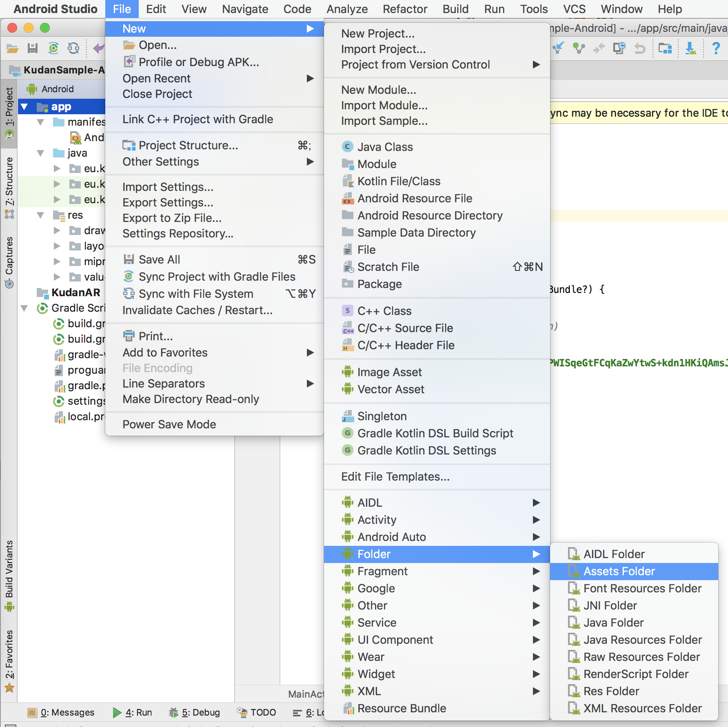Open the Activity templates submenu
Screen dimensions: 728x727
click(437, 520)
